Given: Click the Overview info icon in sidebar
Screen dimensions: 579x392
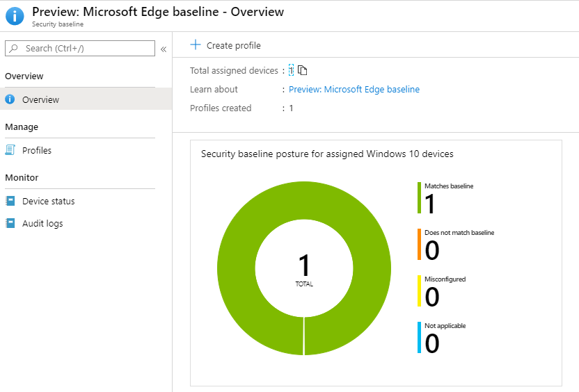Looking at the screenshot, I should coord(10,99).
